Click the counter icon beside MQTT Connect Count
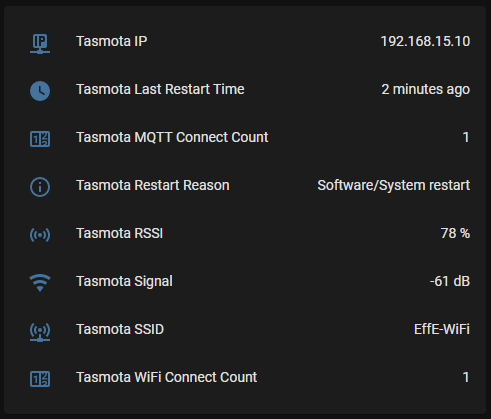This screenshot has width=491, height=419. tap(40, 139)
